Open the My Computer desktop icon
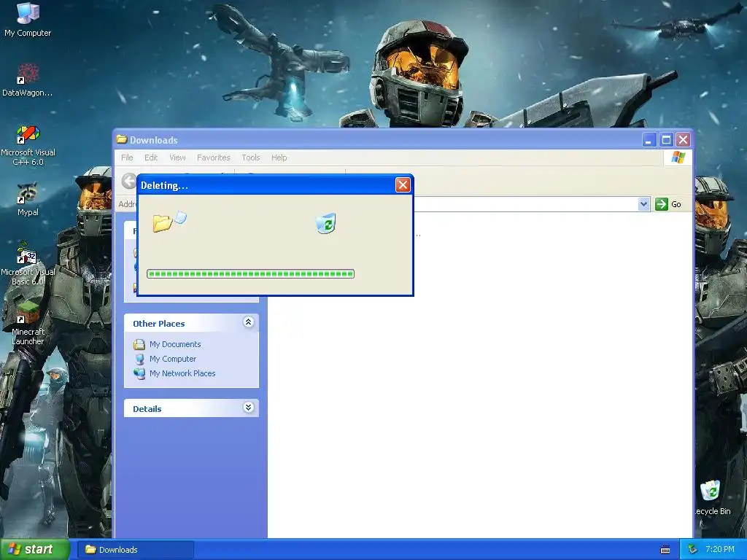The image size is (747, 560). coord(28,20)
